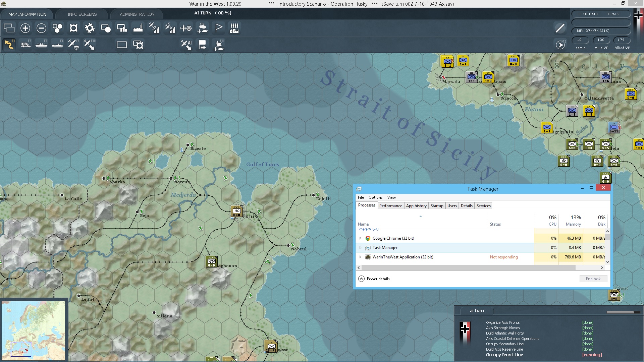Image resolution: width=644 pixels, height=362 pixels.
Task: Click the AI air directive icon
Action: [186, 45]
